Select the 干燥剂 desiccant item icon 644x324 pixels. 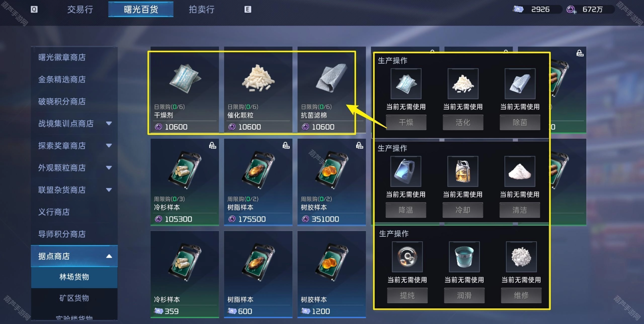coord(185,79)
